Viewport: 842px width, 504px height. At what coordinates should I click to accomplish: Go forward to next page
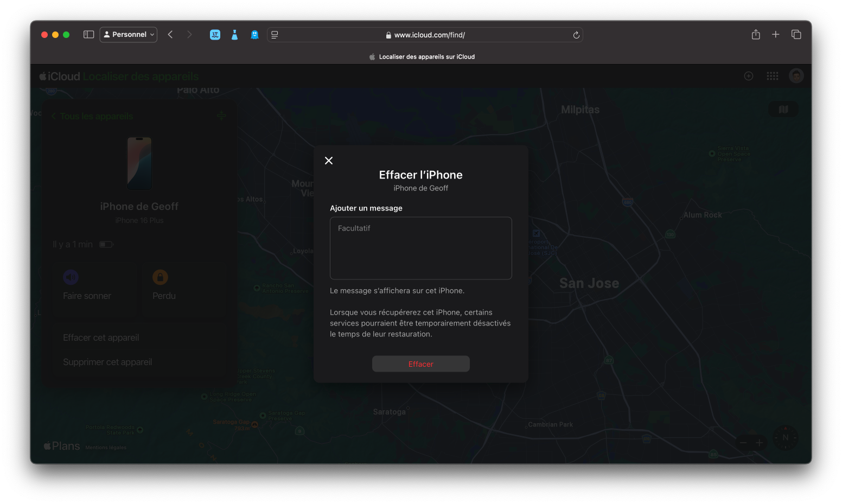(x=189, y=35)
